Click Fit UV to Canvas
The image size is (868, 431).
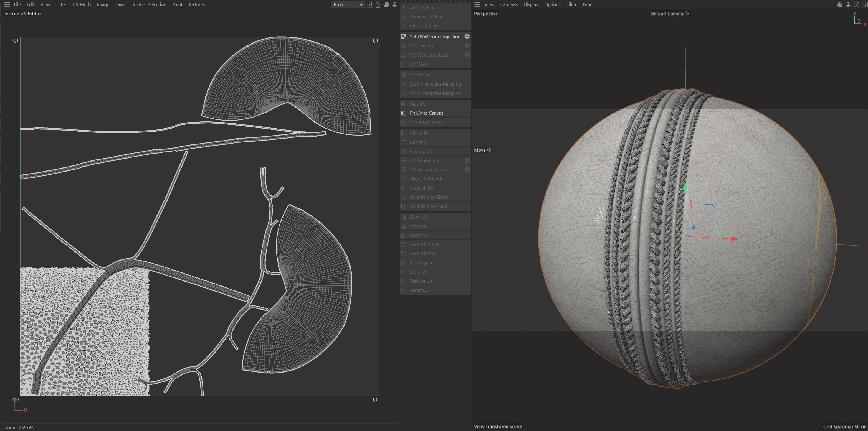426,113
